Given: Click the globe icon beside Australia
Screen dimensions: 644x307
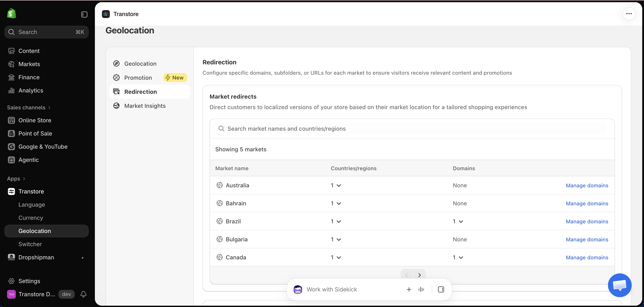Looking at the screenshot, I should pyautogui.click(x=219, y=185).
